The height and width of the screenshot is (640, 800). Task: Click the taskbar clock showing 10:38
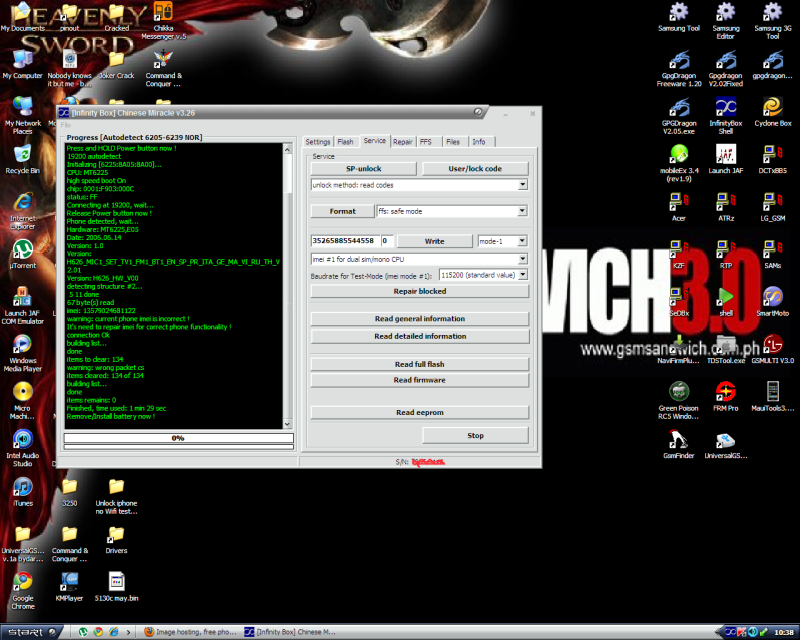[x=784, y=633]
